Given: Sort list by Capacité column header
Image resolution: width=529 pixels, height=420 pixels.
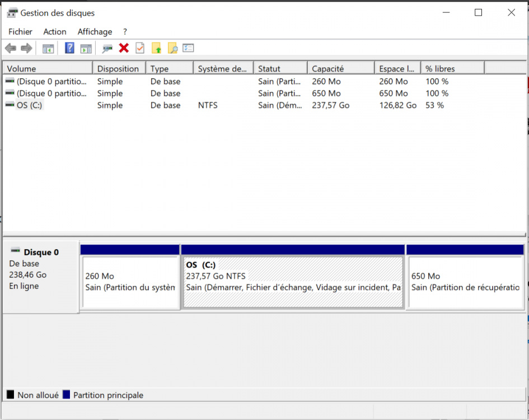Looking at the screenshot, I should point(340,69).
